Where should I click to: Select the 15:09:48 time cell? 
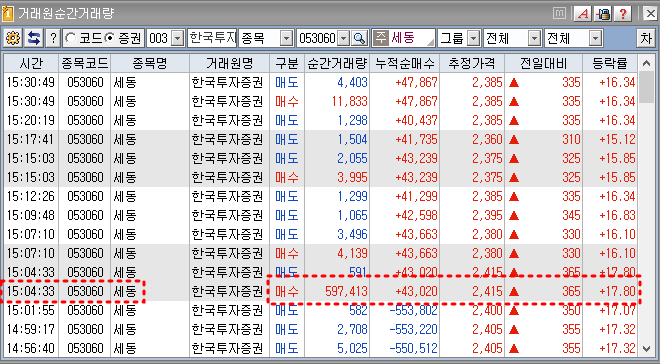point(31,215)
